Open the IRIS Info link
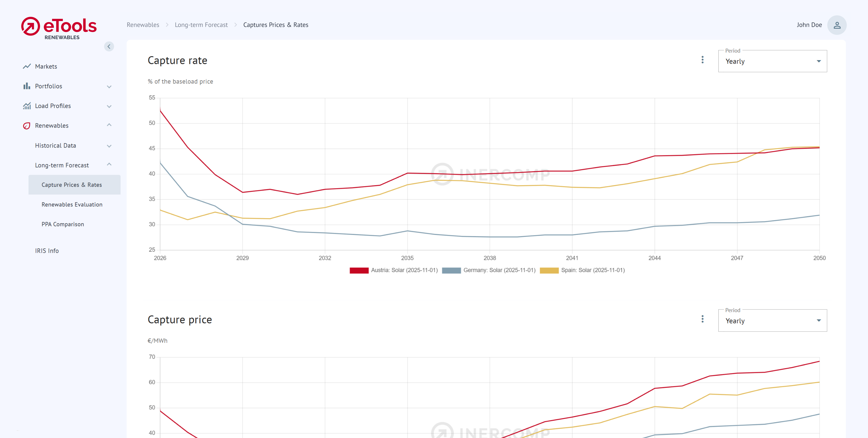The width and height of the screenshot is (868, 438). (47, 251)
